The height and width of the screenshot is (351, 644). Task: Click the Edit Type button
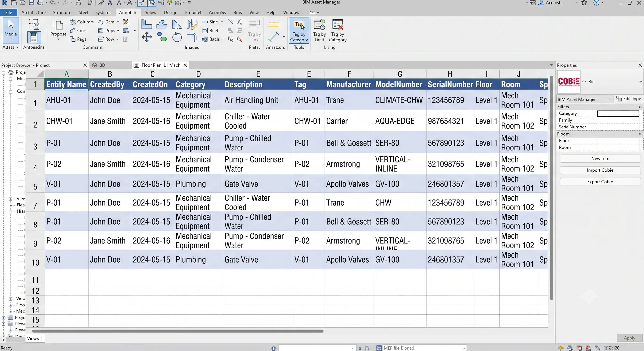pyautogui.click(x=629, y=99)
